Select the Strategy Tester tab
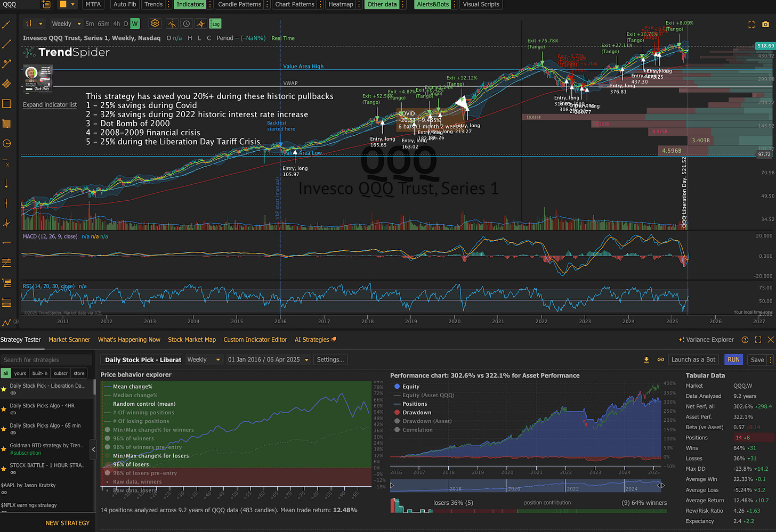This screenshot has width=776, height=532. point(20,340)
